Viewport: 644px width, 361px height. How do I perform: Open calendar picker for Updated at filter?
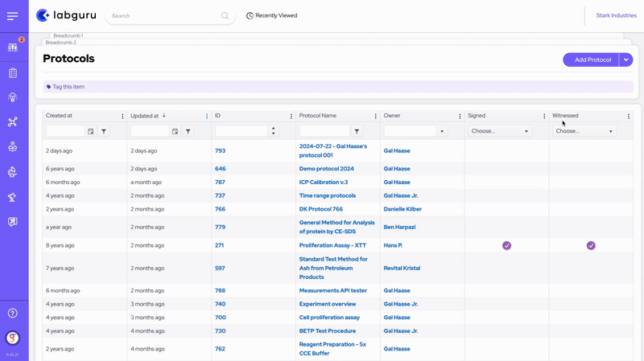pos(175,131)
